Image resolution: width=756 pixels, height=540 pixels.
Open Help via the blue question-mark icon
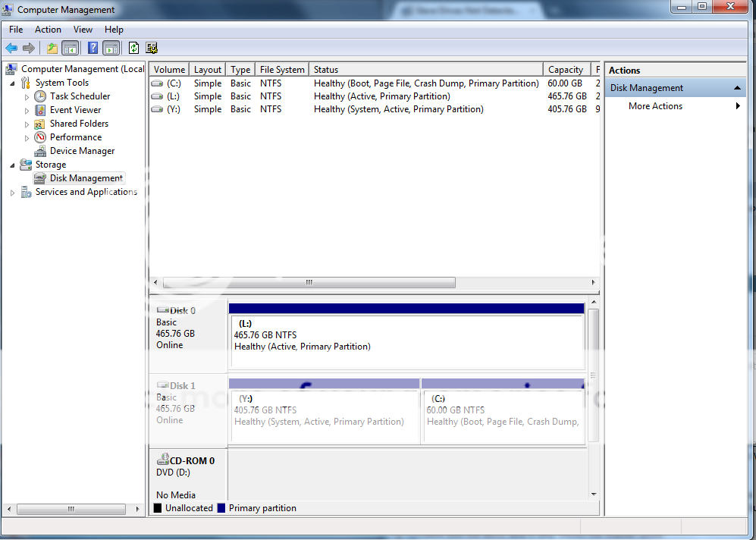(93, 48)
